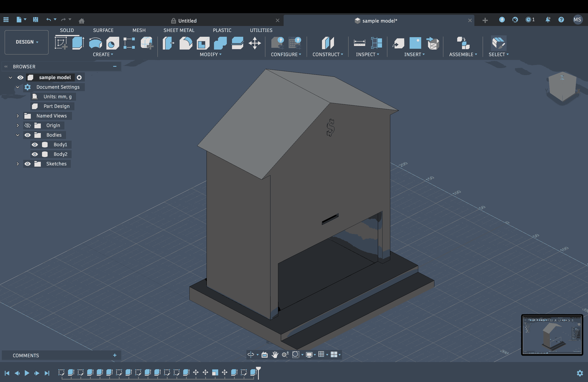Image resolution: width=588 pixels, height=382 pixels.
Task: Click the Press Pull tool
Action: (168, 43)
